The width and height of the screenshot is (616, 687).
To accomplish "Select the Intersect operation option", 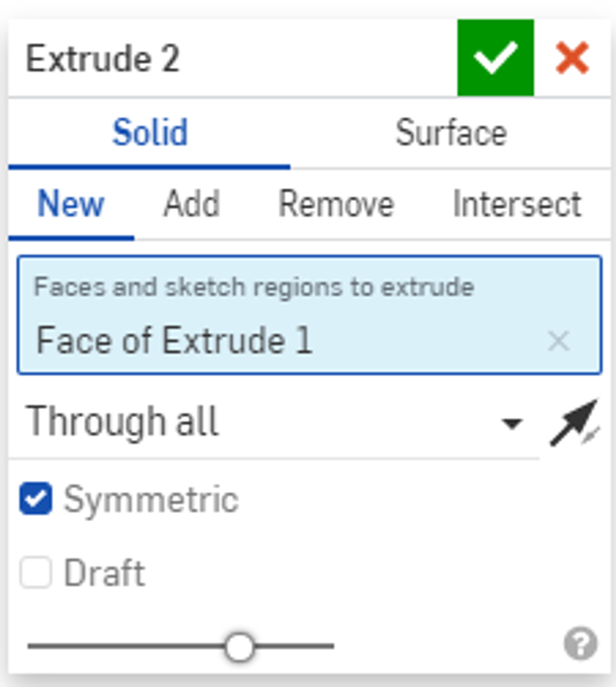I will (x=517, y=204).
